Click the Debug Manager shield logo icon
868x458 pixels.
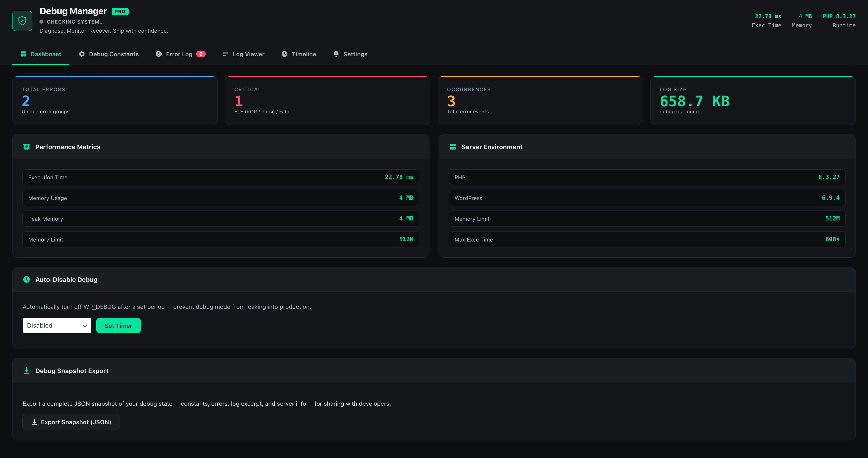(x=22, y=21)
